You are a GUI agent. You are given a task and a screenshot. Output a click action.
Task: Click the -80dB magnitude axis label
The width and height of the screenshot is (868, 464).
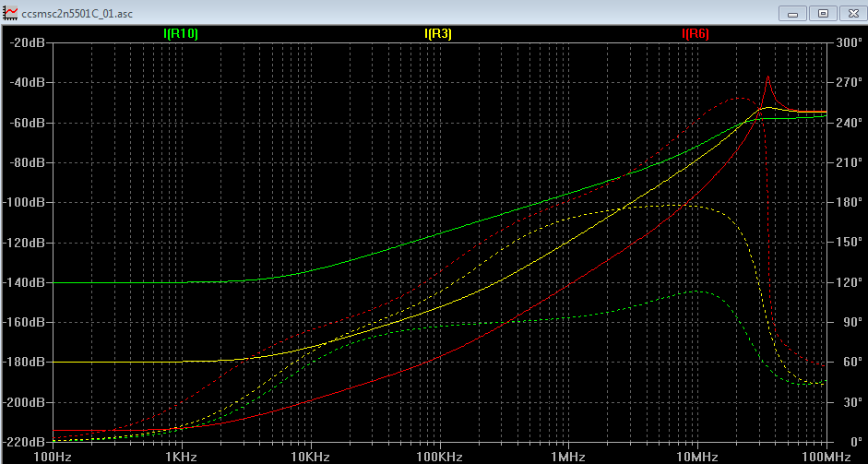point(26,162)
